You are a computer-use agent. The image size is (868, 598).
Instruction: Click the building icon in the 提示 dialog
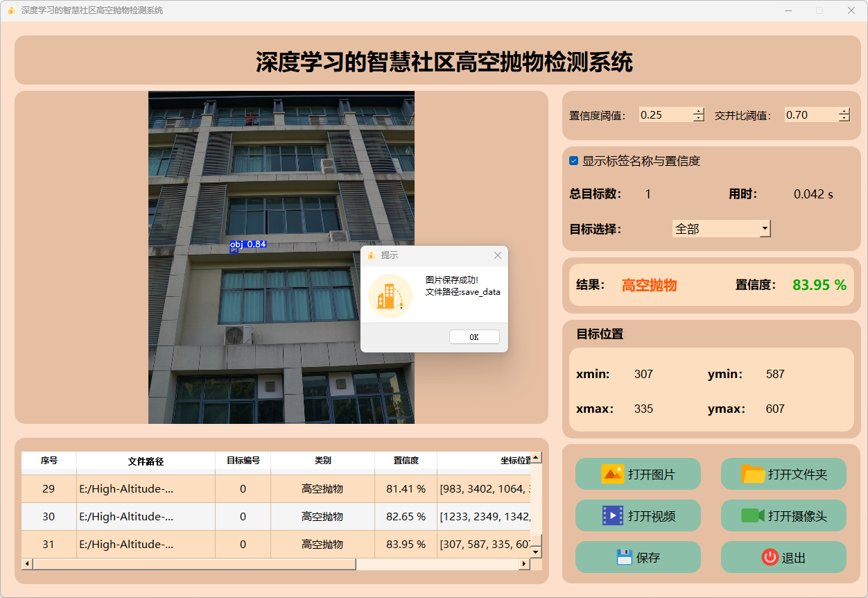coord(390,296)
